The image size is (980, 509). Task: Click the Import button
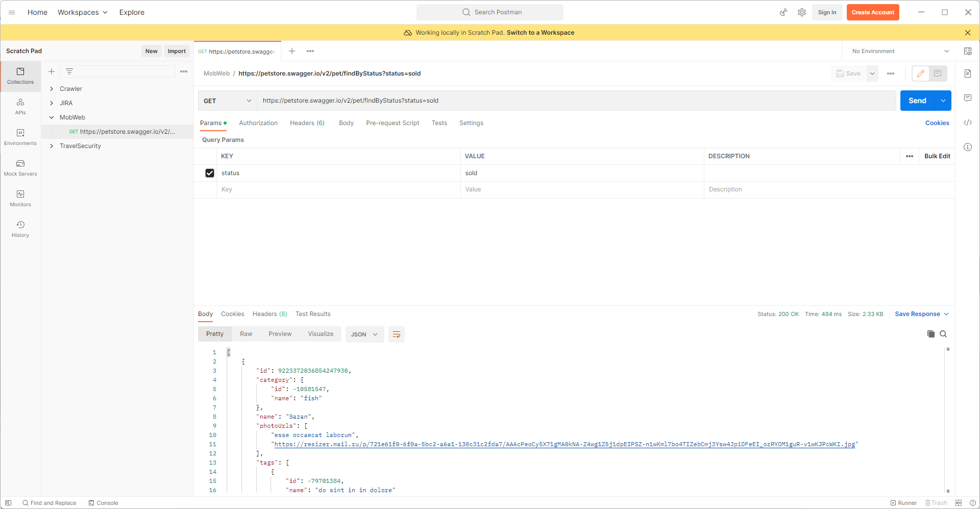tap(177, 51)
